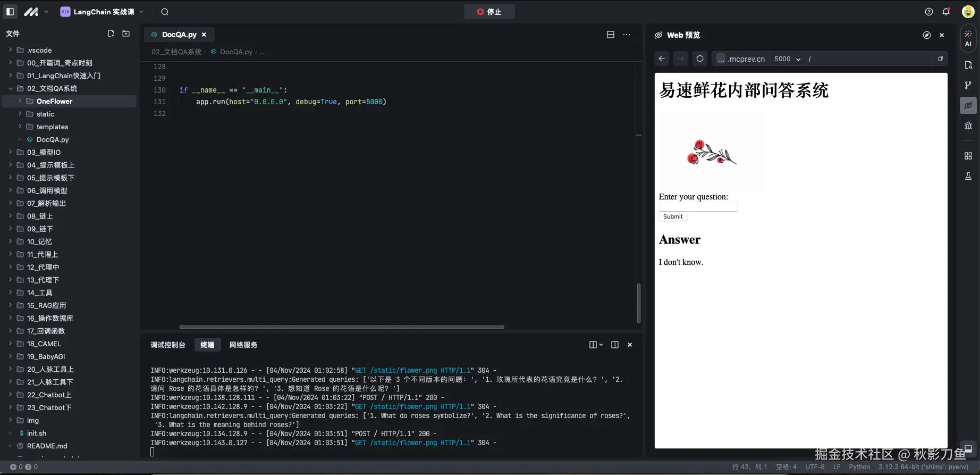
Task: Go forward in Web preview
Action: [x=681, y=59]
